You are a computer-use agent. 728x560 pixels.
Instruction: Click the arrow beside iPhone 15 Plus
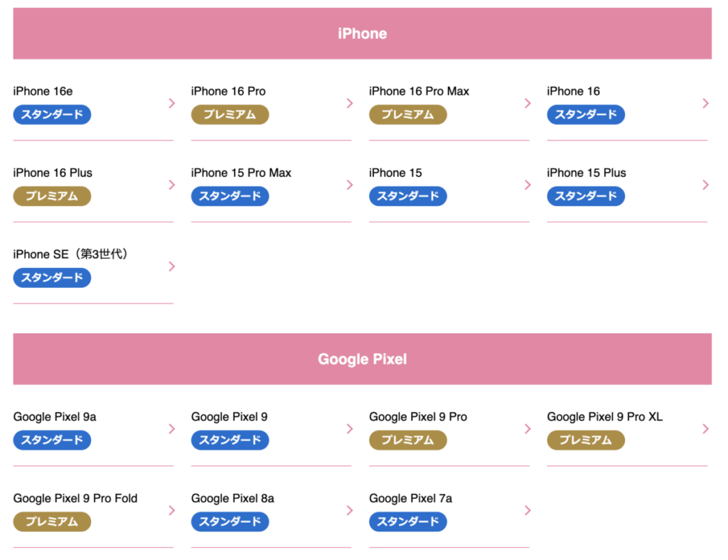[705, 185]
